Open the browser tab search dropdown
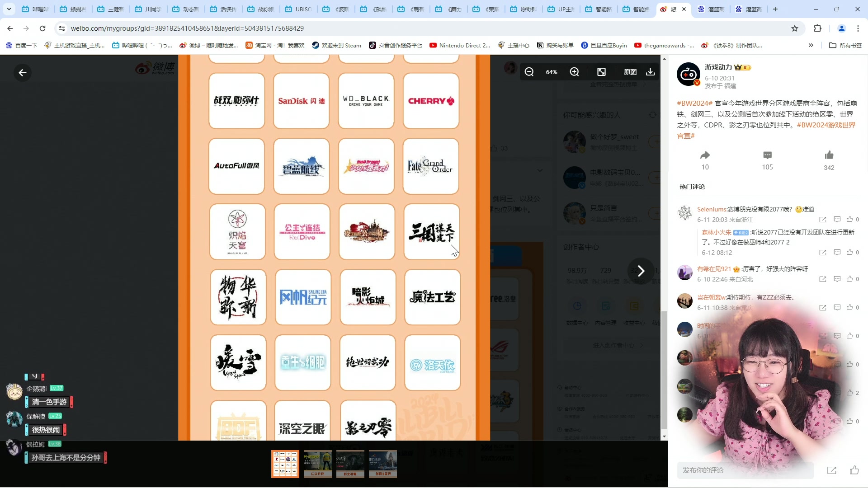This screenshot has width=868, height=488. [9, 9]
